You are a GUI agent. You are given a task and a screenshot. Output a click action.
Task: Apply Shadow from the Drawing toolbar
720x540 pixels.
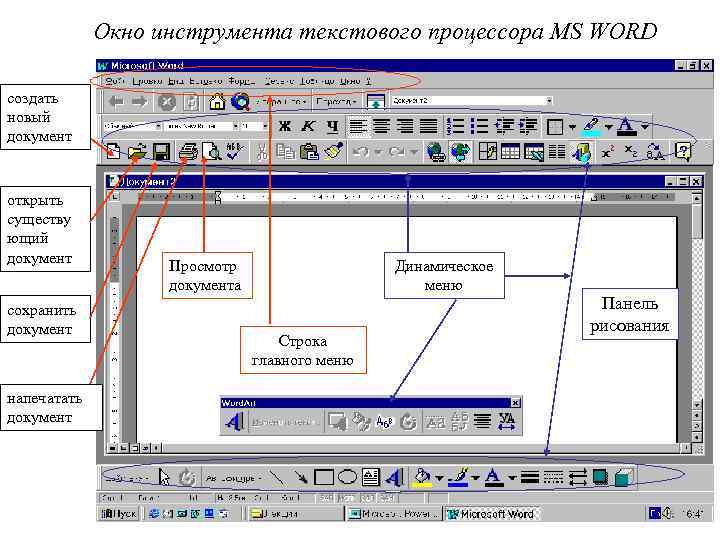(x=601, y=478)
